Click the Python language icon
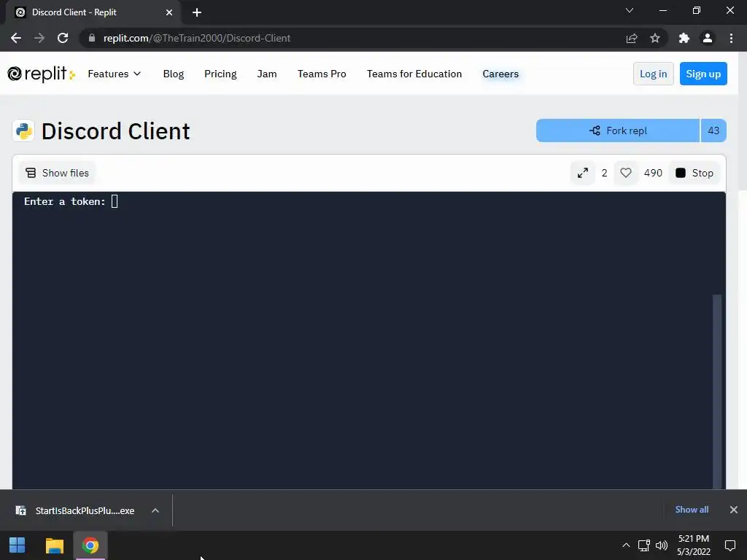The width and height of the screenshot is (747, 560). tap(23, 131)
